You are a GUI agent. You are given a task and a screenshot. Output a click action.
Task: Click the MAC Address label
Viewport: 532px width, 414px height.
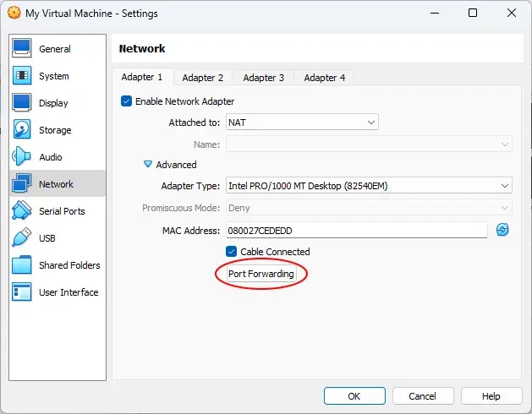(x=191, y=231)
